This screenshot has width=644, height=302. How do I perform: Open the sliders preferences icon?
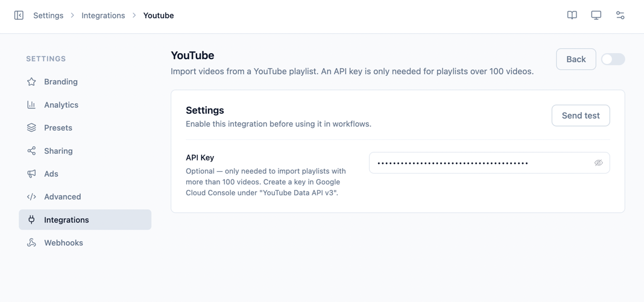coord(620,15)
